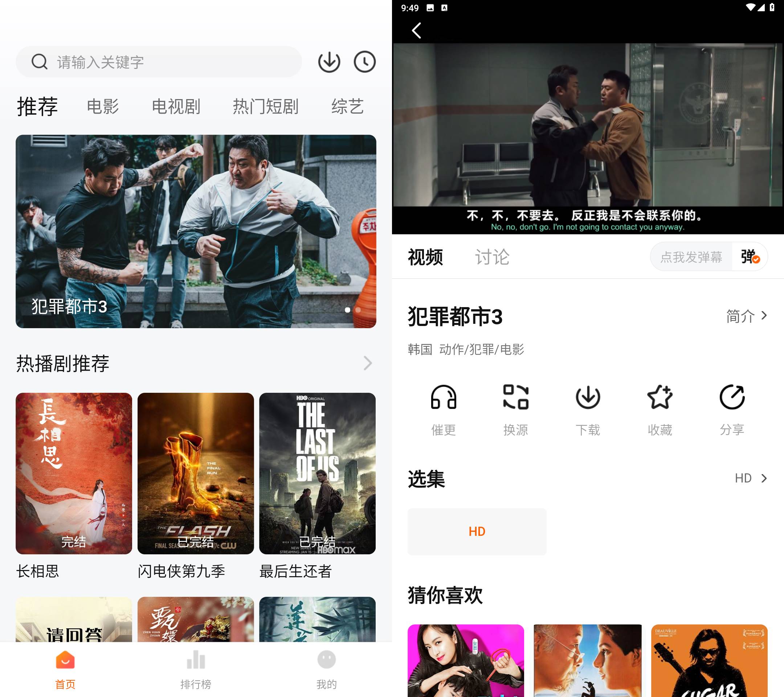Click the download icon in top search bar
Screen dimensions: 784x697
point(329,62)
